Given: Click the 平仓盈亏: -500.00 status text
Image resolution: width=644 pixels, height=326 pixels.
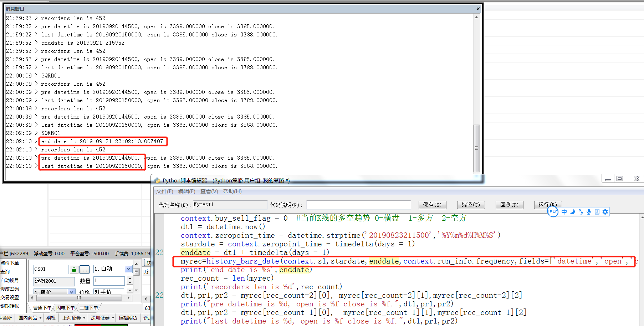Looking at the screenshot, I should pos(90,254).
